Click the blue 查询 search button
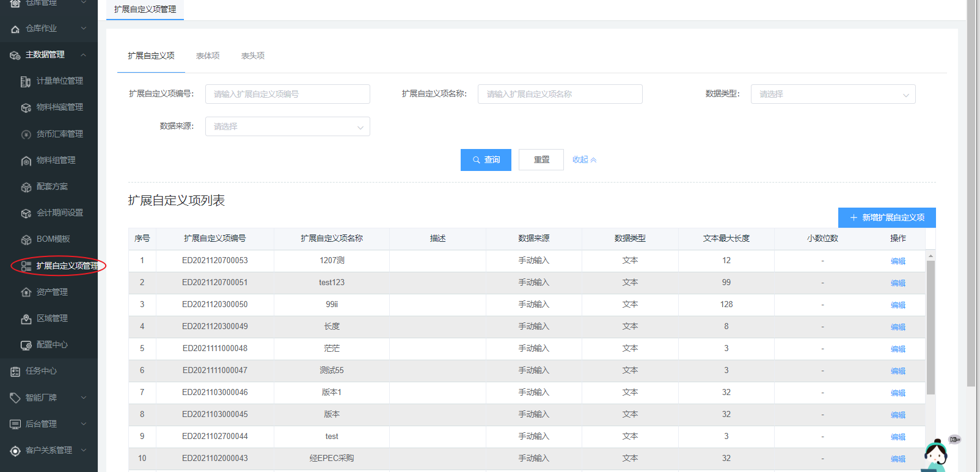This screenshot has height=472, width=980. (x=486, y=160)
